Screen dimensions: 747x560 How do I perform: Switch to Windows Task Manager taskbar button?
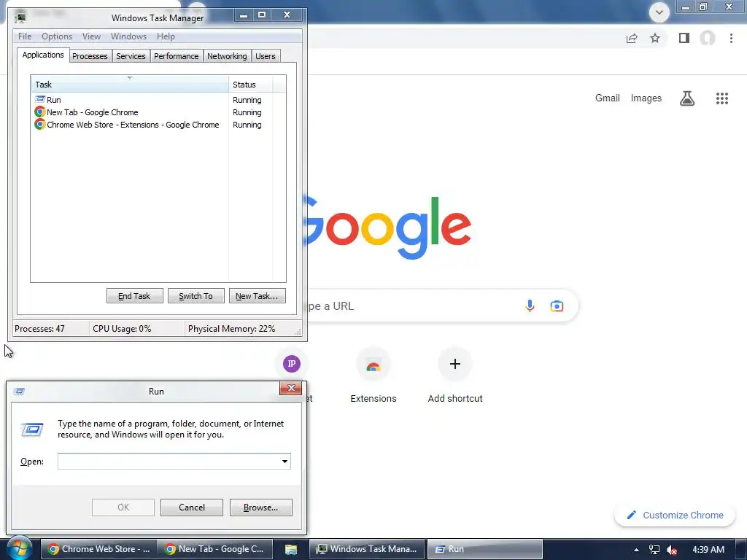[366, 549]
